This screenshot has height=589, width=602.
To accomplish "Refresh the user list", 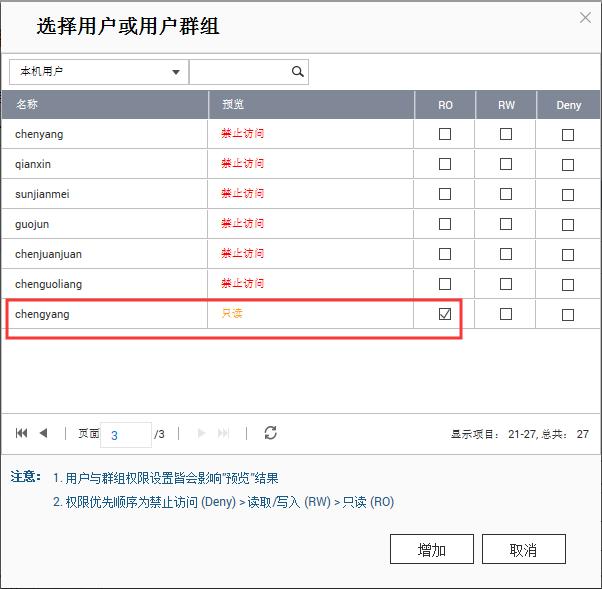I will click(x=271, y=433).
